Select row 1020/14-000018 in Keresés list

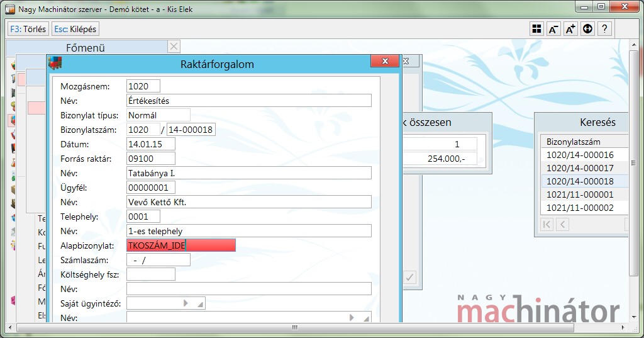point(584,181)
